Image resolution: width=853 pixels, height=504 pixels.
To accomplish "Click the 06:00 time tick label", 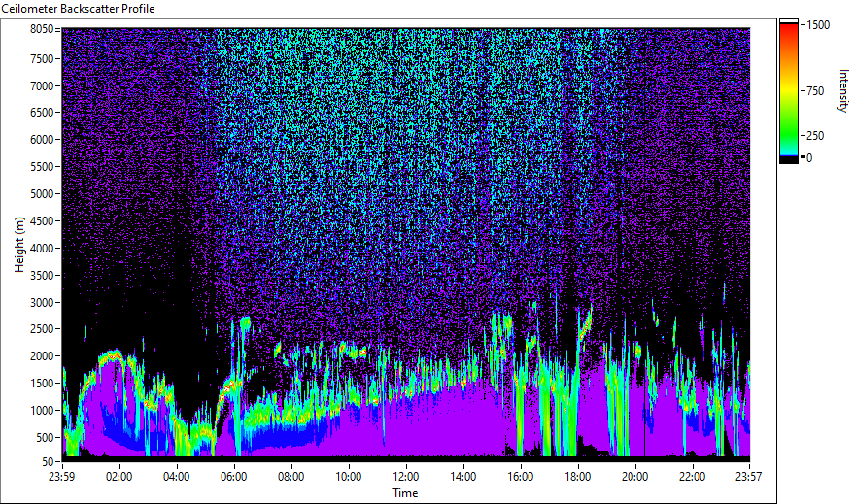I will [233, 477].
